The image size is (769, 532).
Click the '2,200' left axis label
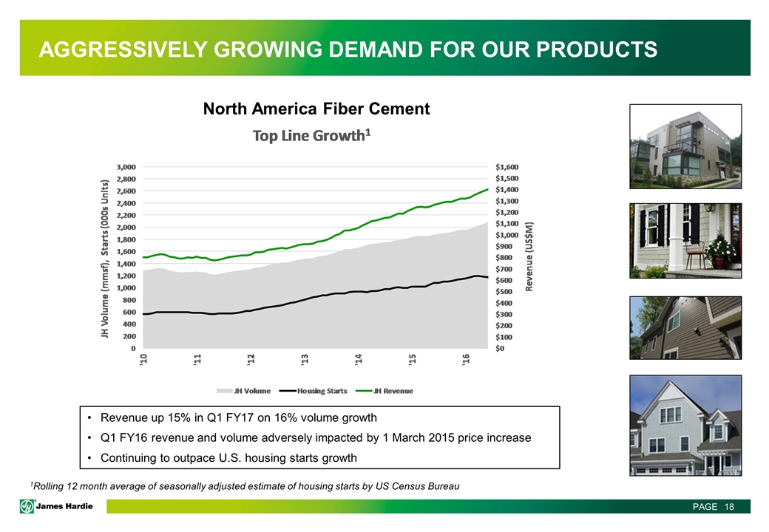[126, 216]
